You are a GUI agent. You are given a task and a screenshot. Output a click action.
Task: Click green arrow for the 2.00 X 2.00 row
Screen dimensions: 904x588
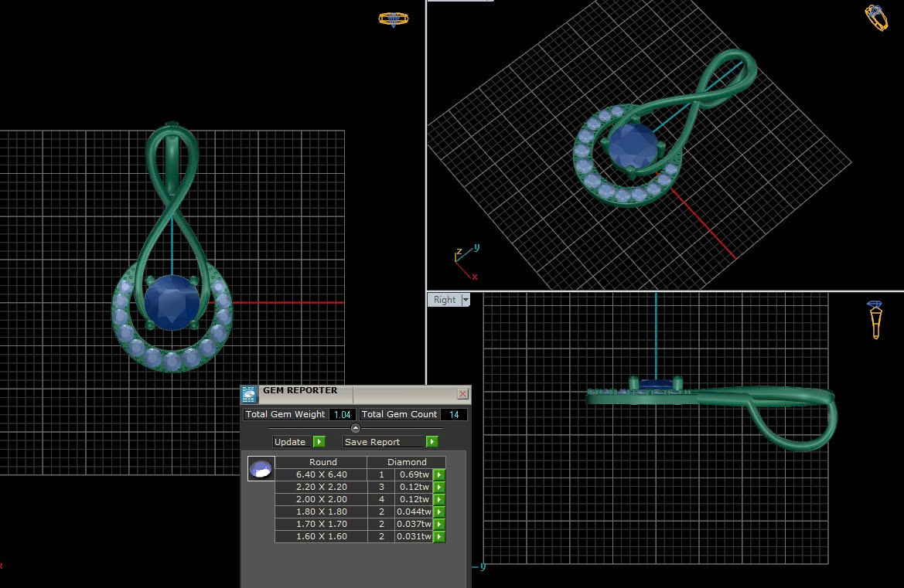439,499
